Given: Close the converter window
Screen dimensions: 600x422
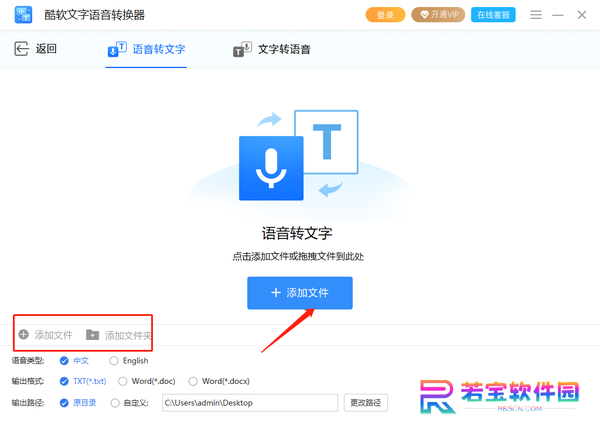Looking at the screenshot, I should pyautogui.click(x=582, y=15).
